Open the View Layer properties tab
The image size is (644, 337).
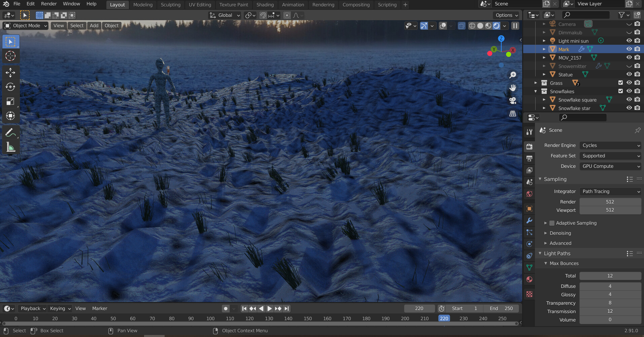530,170
